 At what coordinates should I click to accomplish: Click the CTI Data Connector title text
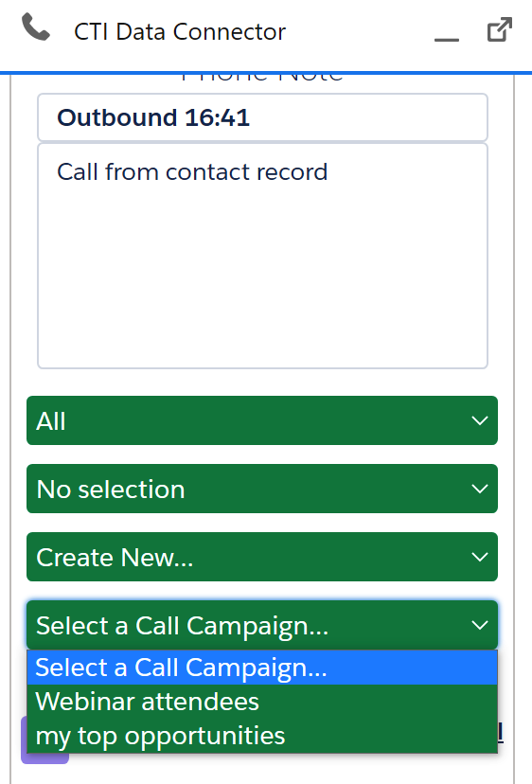tap(180, 32)
